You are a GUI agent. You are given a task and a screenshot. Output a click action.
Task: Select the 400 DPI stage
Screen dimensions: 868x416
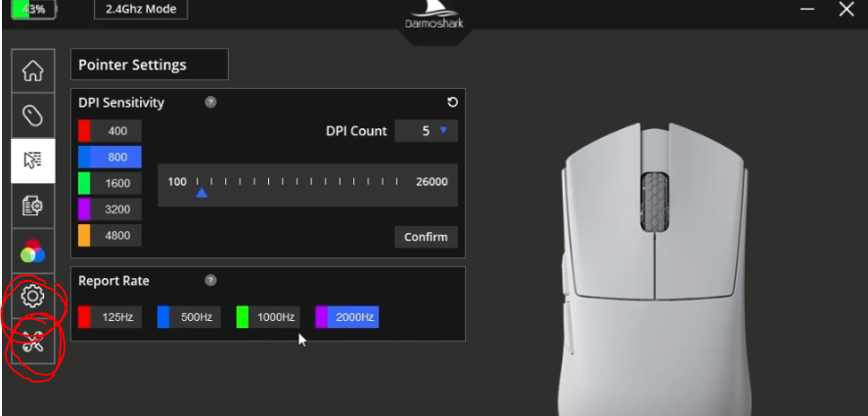110,131
